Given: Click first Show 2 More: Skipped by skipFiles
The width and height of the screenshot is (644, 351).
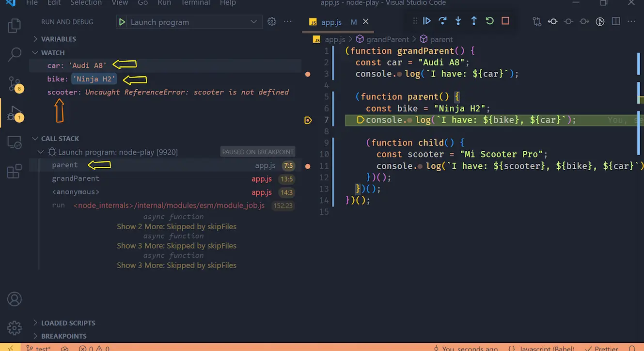Looking at the screenshot, I should [176, 226].
